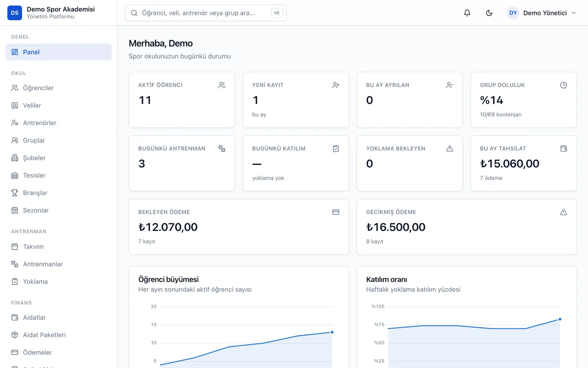
Task: Open Branşlar in the sidebar
Action: pos(59,193)
